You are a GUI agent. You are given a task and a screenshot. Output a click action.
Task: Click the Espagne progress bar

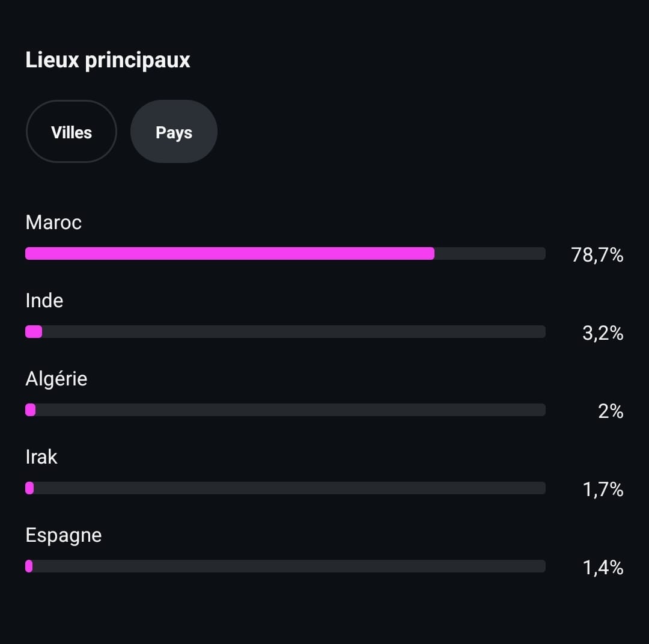click(285, 566)
